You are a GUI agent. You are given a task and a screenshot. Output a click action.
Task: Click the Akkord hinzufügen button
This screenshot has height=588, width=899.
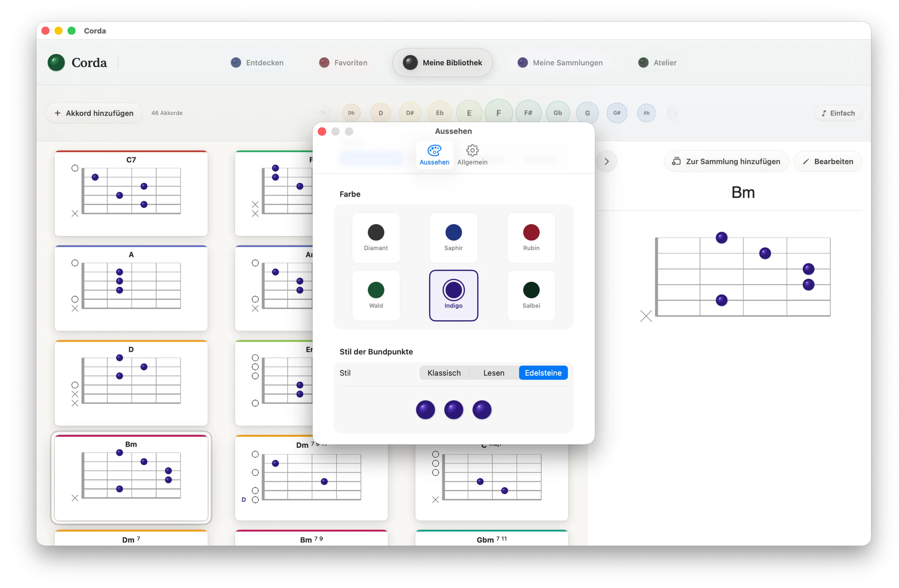pyautogui.click(x=94, y=113)
